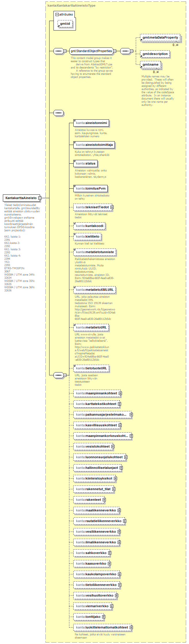Expand kanta:maaliikenneverkko element
Image resolution: width=189 pixels, height=644 pixels.
119,510
